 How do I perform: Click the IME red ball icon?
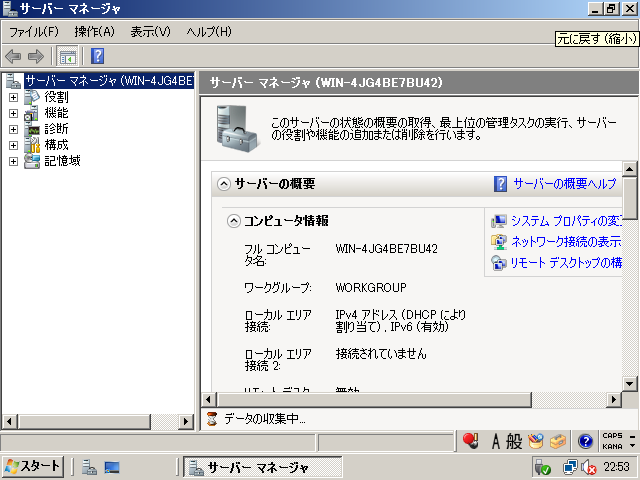470,441
